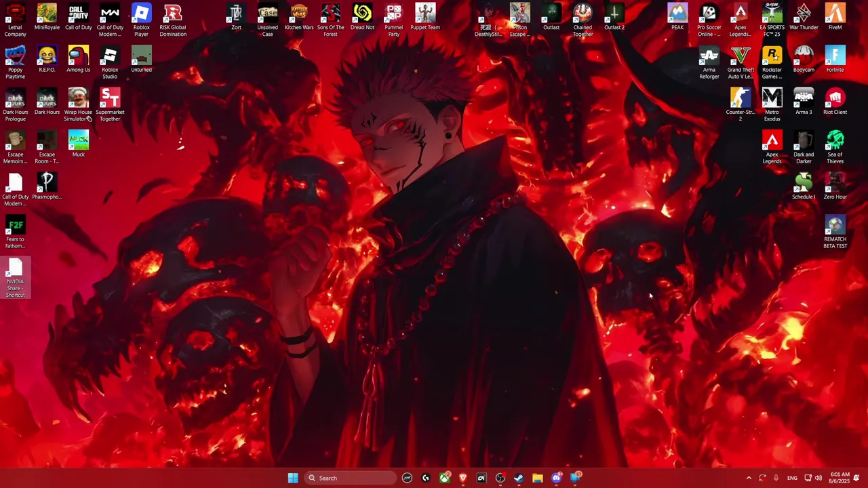The image size is (868, 488).
Task: Select Grand Theft Auto V icon
Action: pyautogui.click(x=741, y=62)
